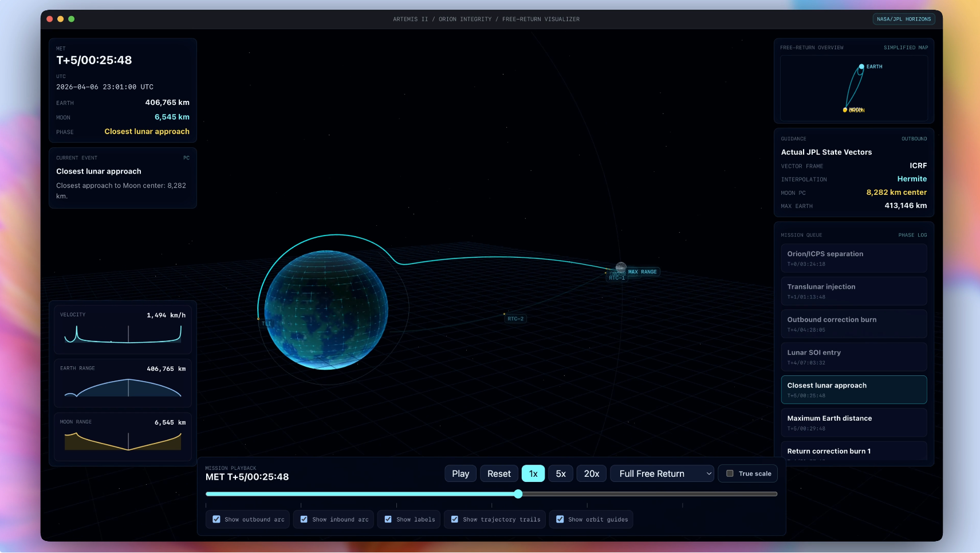
Task: Click the velocity chart
Action: click(123, 334)
